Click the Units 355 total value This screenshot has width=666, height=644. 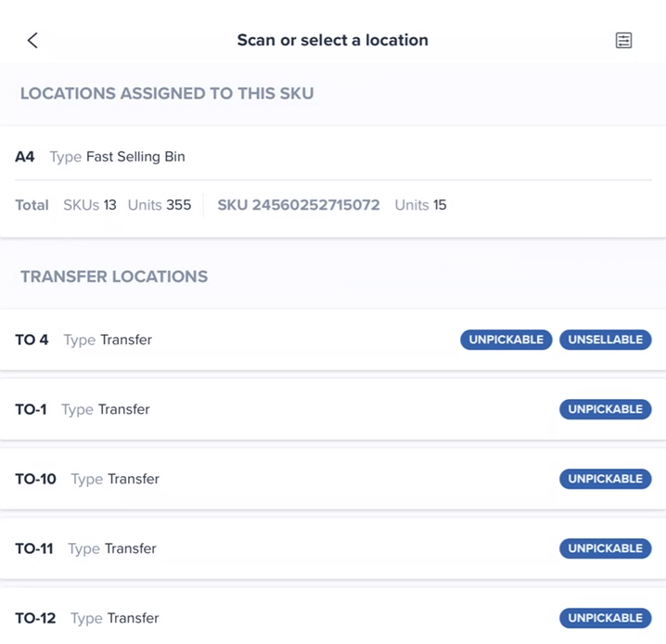(x=160, y=205)
